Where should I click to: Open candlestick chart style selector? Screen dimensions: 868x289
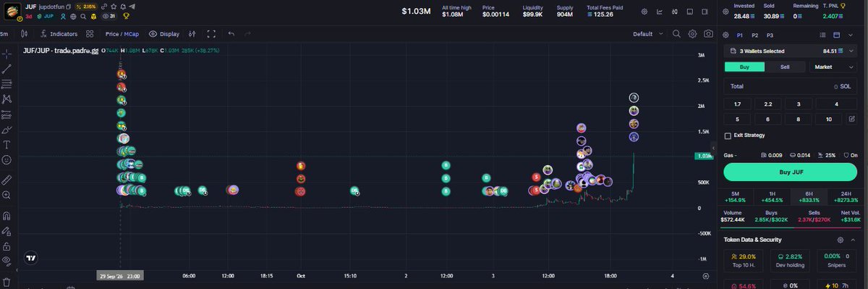[x=25, y=33]
